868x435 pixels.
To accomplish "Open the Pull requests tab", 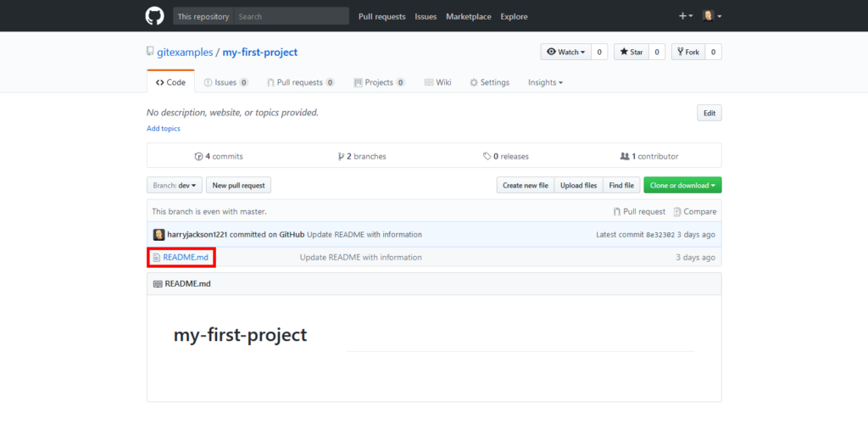I will tap(300, 82).
